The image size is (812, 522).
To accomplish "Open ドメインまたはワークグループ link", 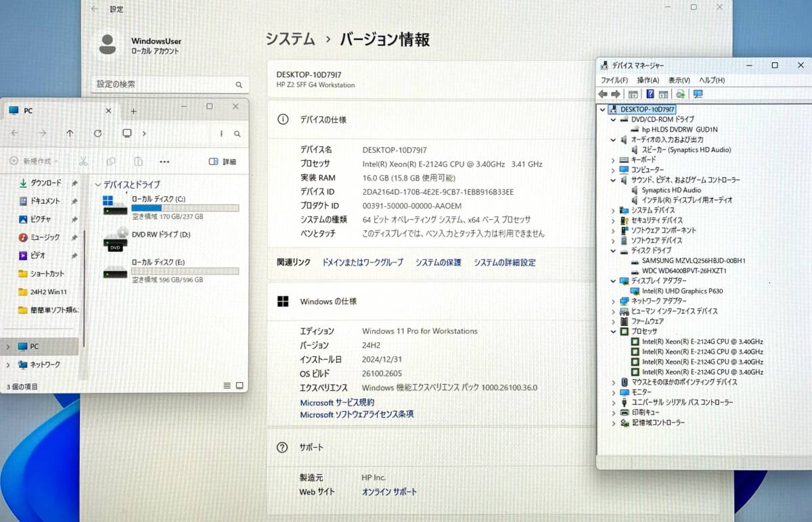I will click(x=363, y=262).
